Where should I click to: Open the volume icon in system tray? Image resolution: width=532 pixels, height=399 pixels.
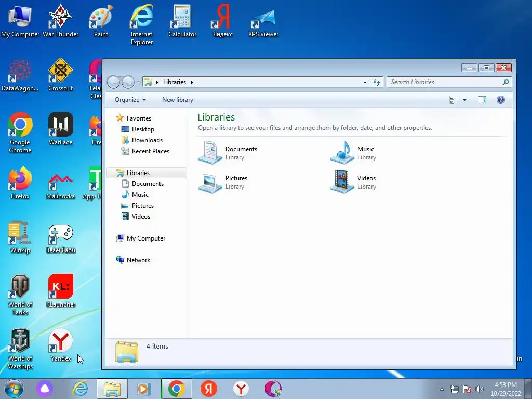point(480,389)
